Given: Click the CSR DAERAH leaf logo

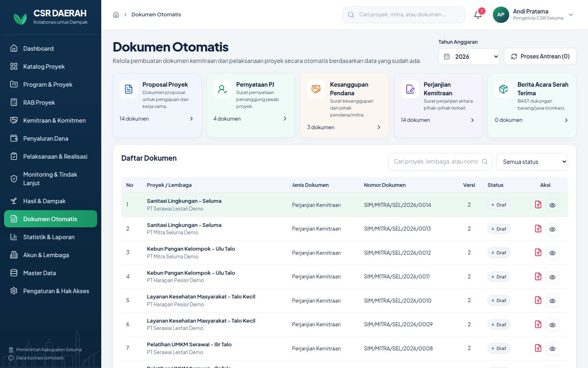Looking at the screenshot, I should click(x=20, y=18).
